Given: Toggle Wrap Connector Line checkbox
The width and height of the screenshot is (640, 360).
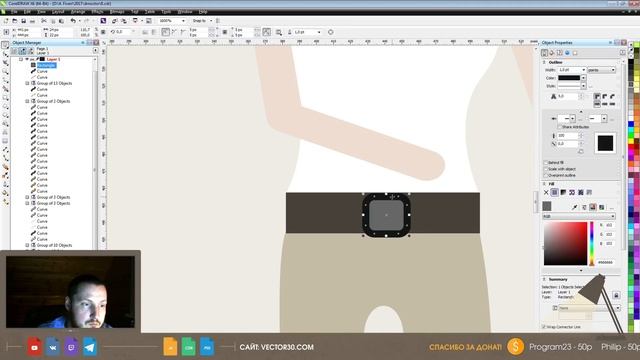Looking at the screenshot, I should pos(544,327).
